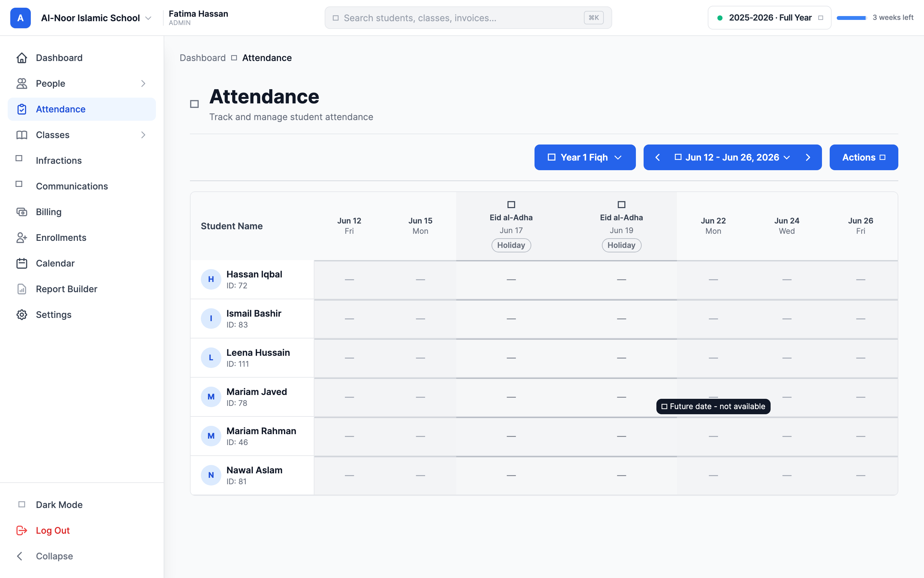Click the ⌘K shortcut badge

pos(594,18)
